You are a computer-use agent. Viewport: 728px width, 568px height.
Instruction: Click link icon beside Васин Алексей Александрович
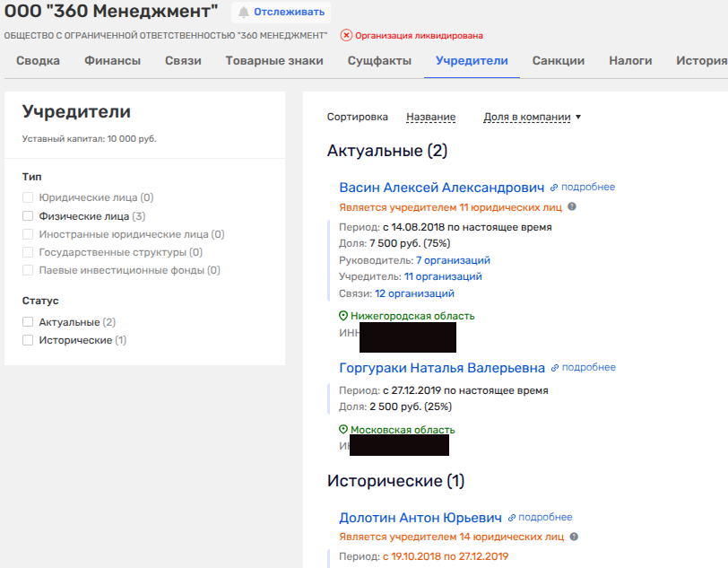[x=554, y=188]
